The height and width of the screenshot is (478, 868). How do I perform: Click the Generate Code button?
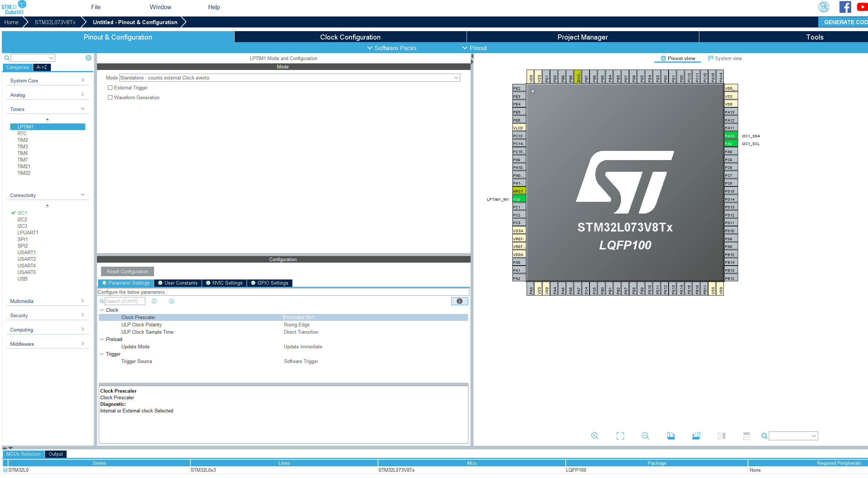[x=843, y=22]
